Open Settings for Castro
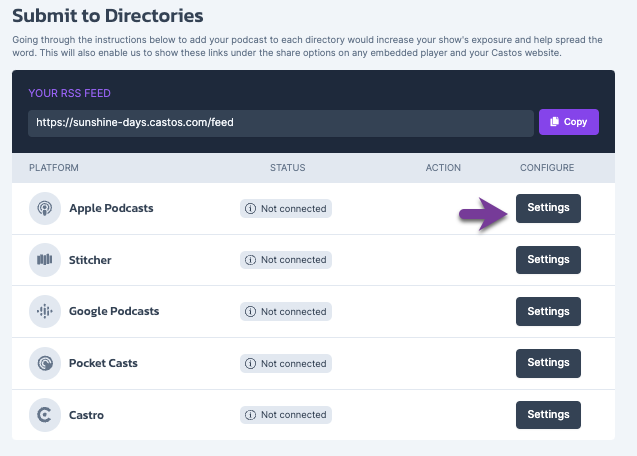The image size is (637, 456). point(548,414)
